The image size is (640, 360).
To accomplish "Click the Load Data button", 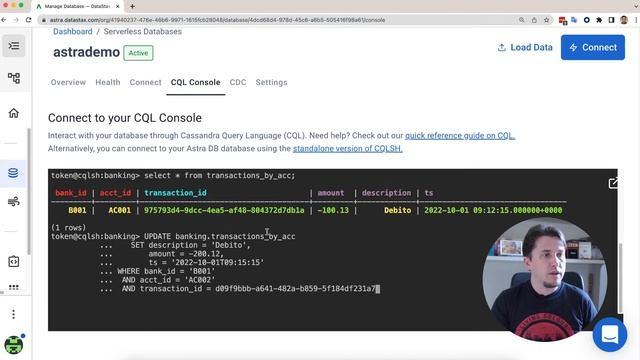I will (525, 47).
